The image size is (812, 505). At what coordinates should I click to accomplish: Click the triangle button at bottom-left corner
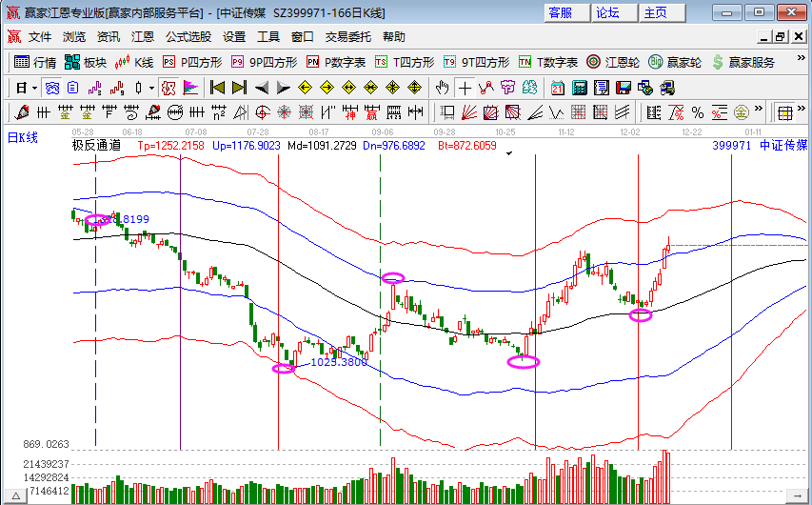15,496
